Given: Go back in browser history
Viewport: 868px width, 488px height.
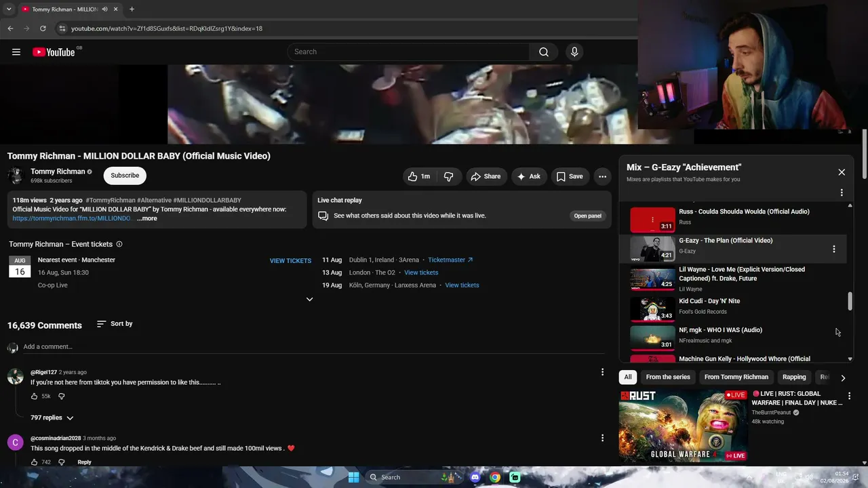Looking at the screenshot, I should click(x=10, y=28).
